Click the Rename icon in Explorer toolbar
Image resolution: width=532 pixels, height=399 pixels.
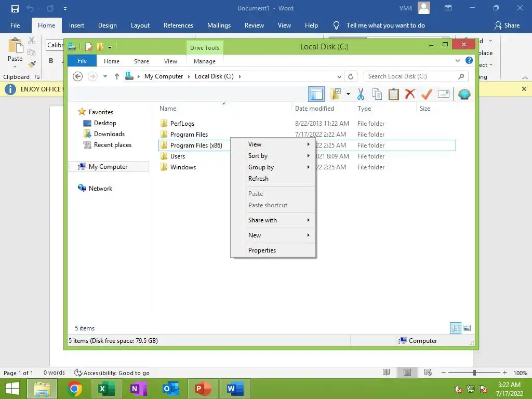coord(444,94)
